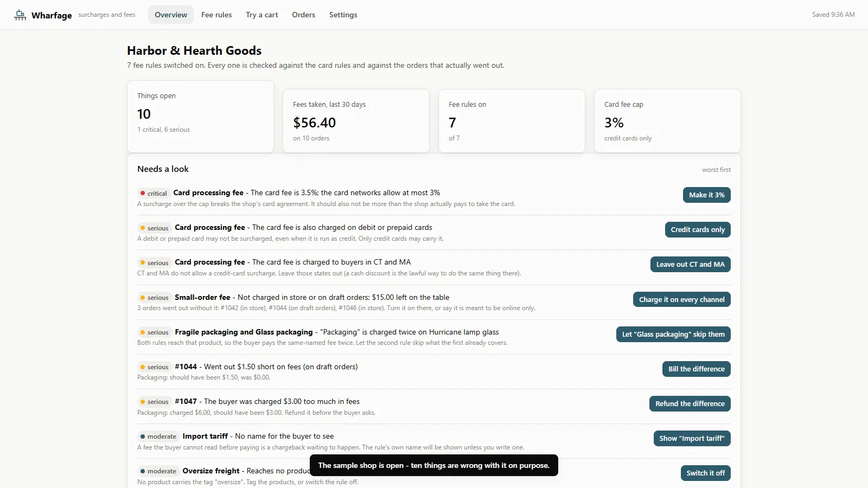Click the Make it 3% button

pyautogui.click(x=706, y=195)
